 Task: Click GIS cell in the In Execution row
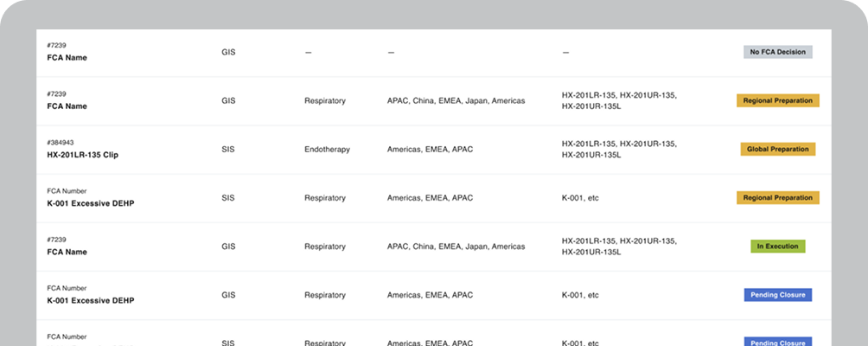click(x=227, y=247)
